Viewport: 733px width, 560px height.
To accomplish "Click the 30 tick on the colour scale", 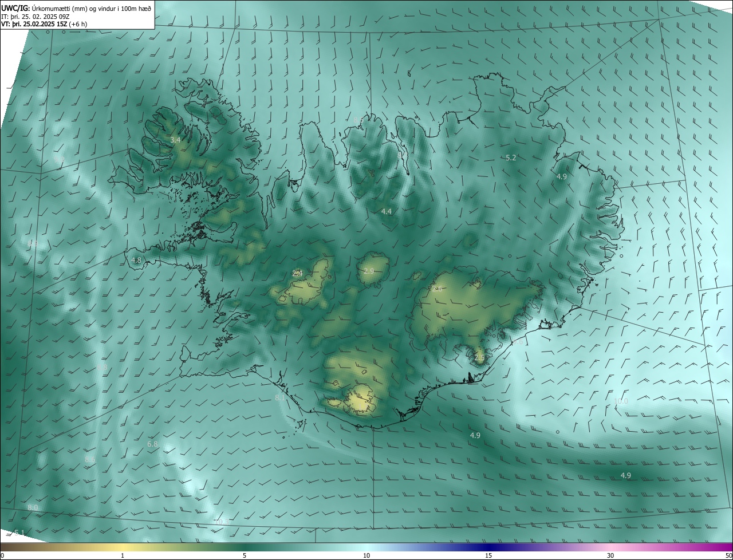I will [x=610, y=555].
